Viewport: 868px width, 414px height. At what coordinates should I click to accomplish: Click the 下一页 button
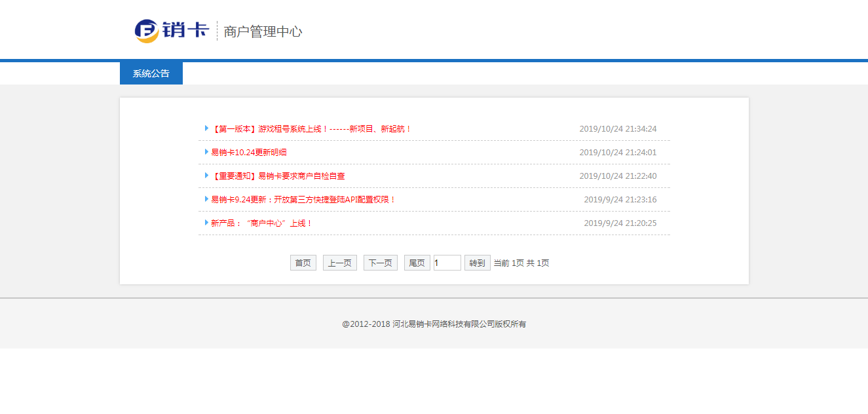coord(380,262)
